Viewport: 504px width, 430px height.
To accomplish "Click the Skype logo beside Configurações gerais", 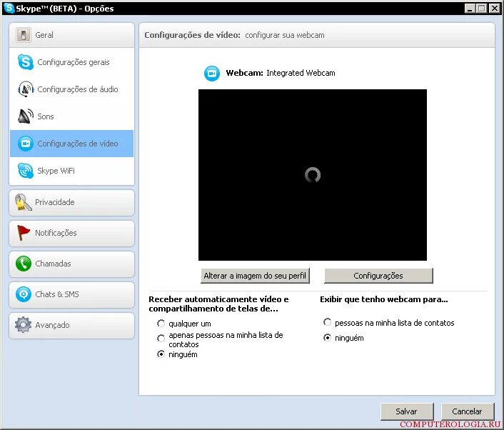I will coord(26,62).
